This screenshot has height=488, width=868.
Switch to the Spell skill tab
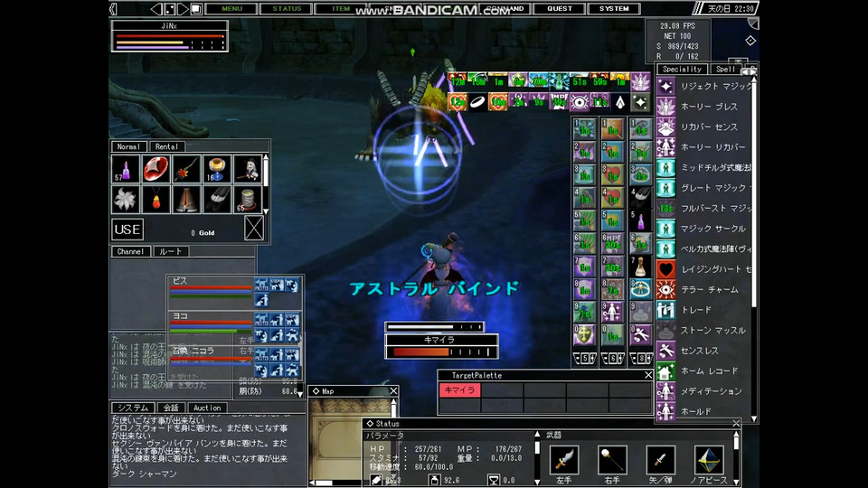click(x=725, y=70)
